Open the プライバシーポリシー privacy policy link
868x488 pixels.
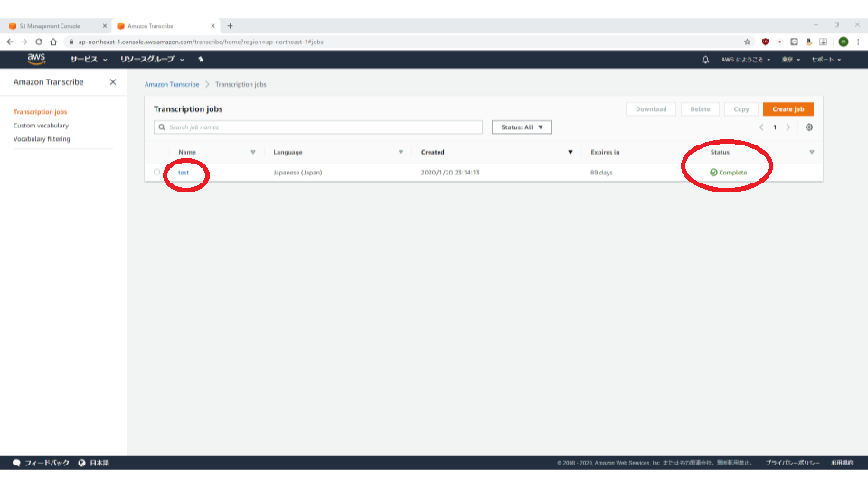792,463
